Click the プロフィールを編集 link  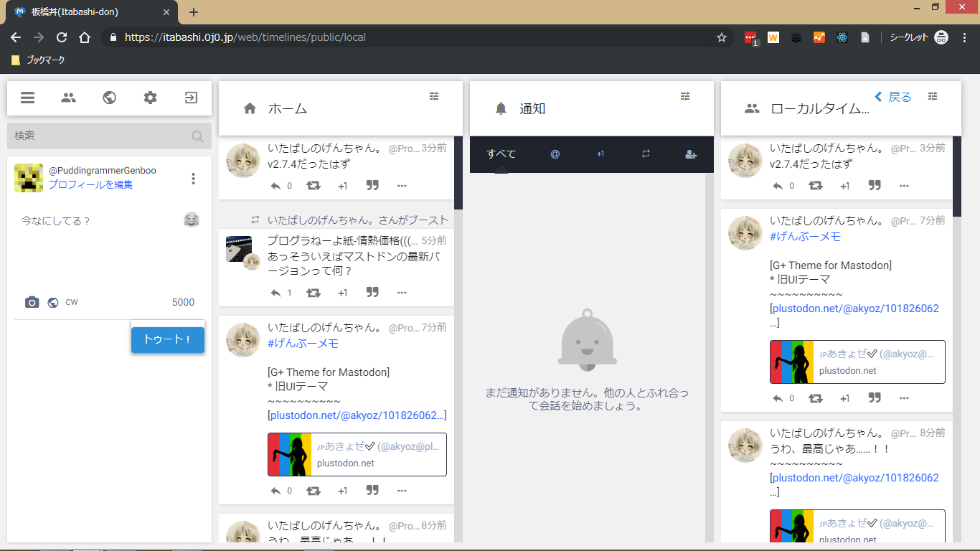tap(90, 185)
